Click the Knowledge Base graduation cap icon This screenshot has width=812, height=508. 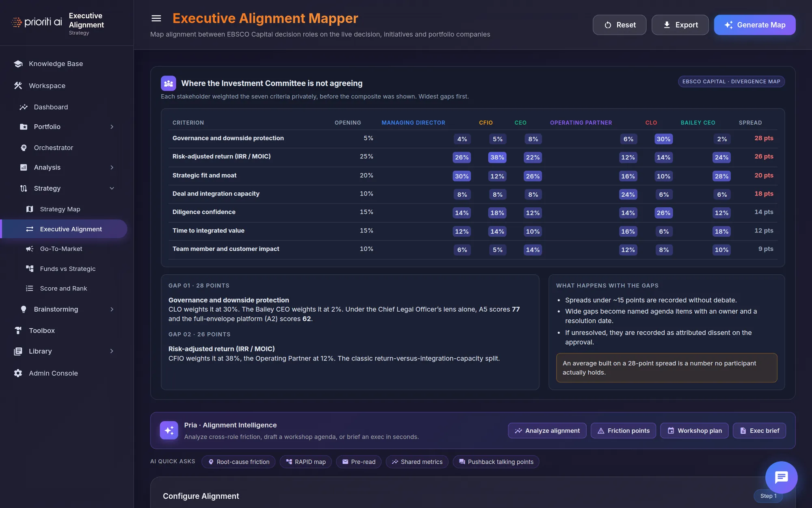(18, 64)
